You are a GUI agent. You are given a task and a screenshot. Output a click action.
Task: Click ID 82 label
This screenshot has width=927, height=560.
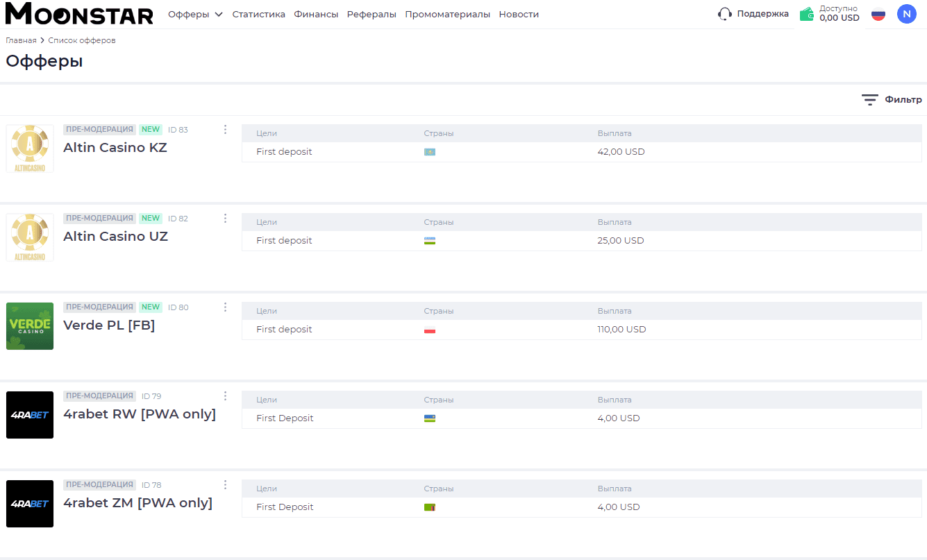178,219
